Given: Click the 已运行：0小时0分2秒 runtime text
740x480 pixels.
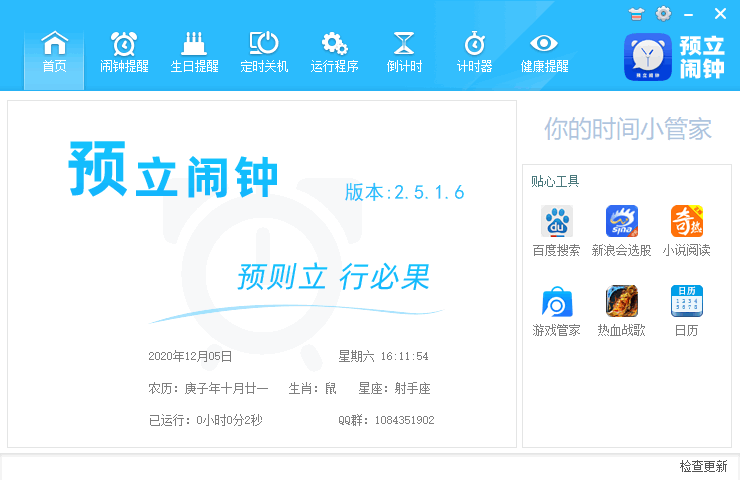Looking at the screenshot, I should click(x=205, y=420).
